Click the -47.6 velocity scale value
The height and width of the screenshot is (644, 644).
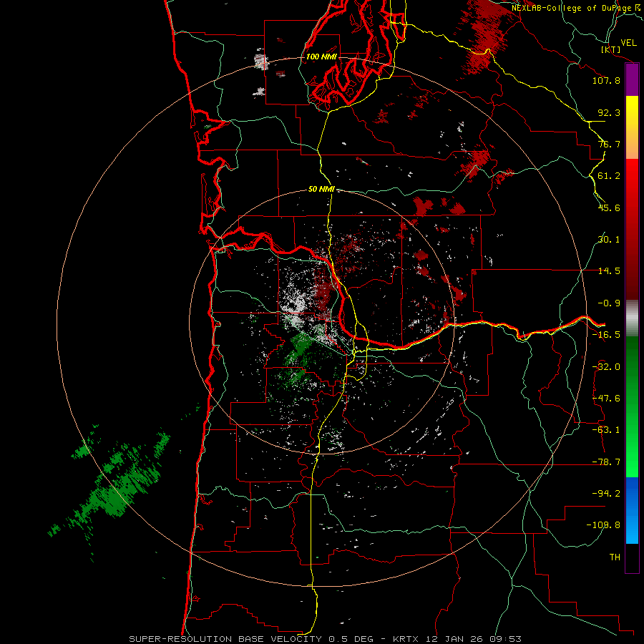point(606,399)
